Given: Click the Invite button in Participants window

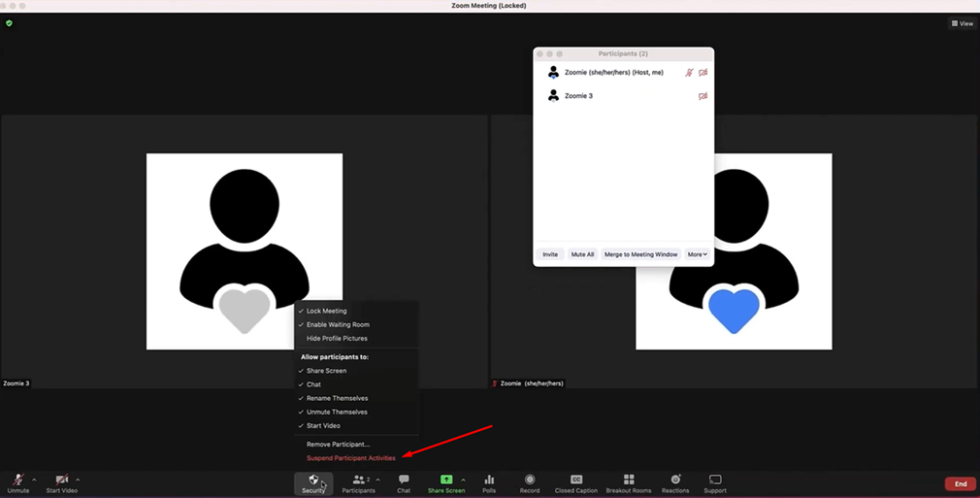Looking at the screenshot, I should 550,254.
